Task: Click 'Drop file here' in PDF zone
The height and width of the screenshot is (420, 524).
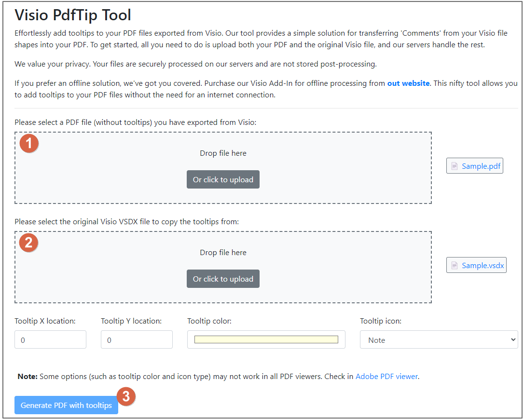Action: 223,153
